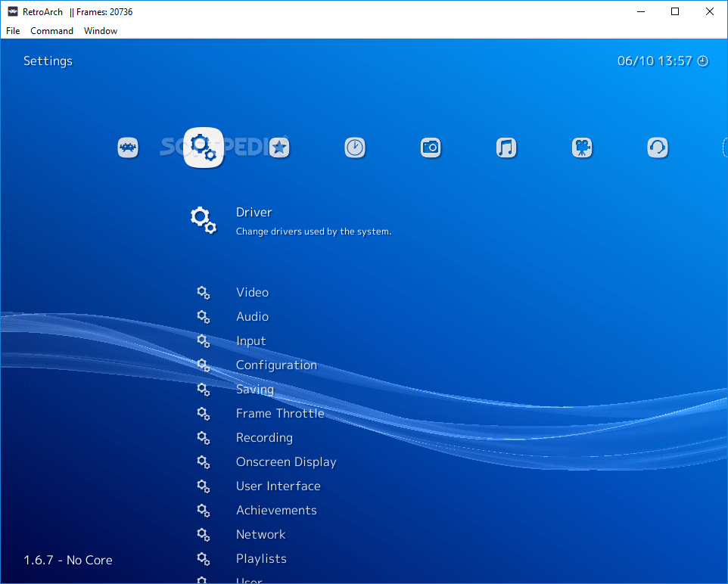Open the Playlists settings entry

pyautogui.click(x=261, y=558)
